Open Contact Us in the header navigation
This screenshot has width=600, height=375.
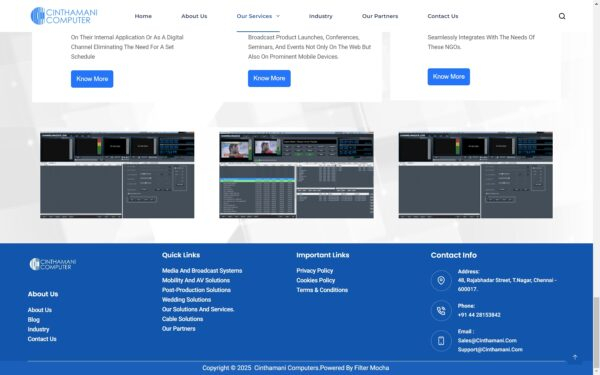click(443, 16)
